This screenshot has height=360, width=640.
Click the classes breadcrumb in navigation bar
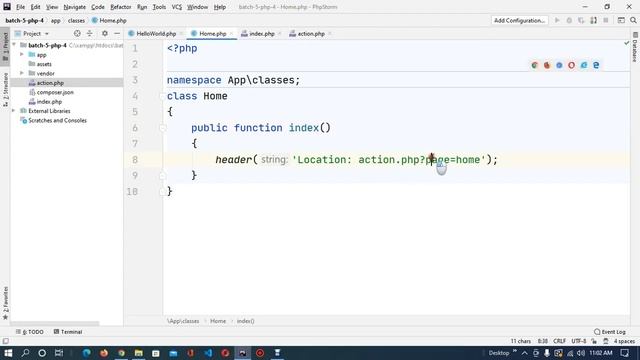[76, 20]
